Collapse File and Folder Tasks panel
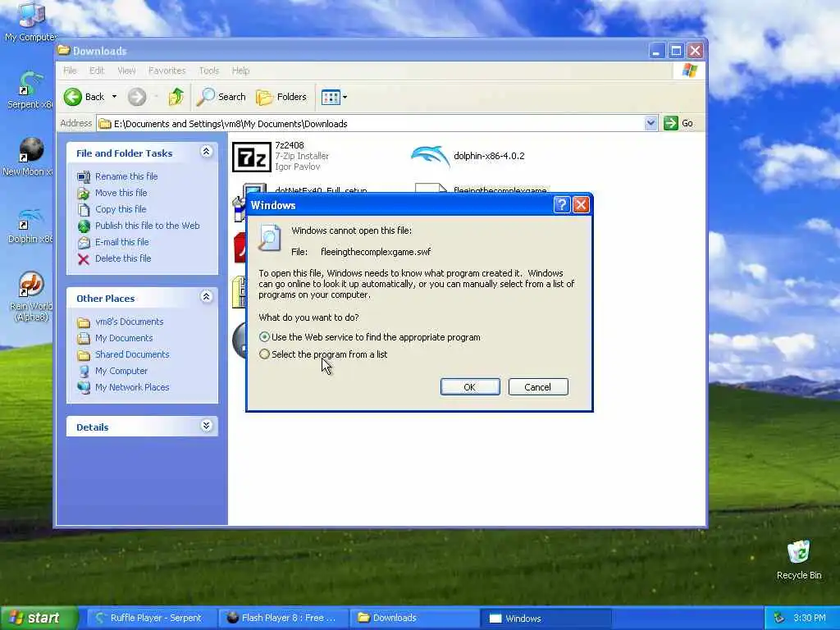The image size is (840, 630). pos(206,152)
